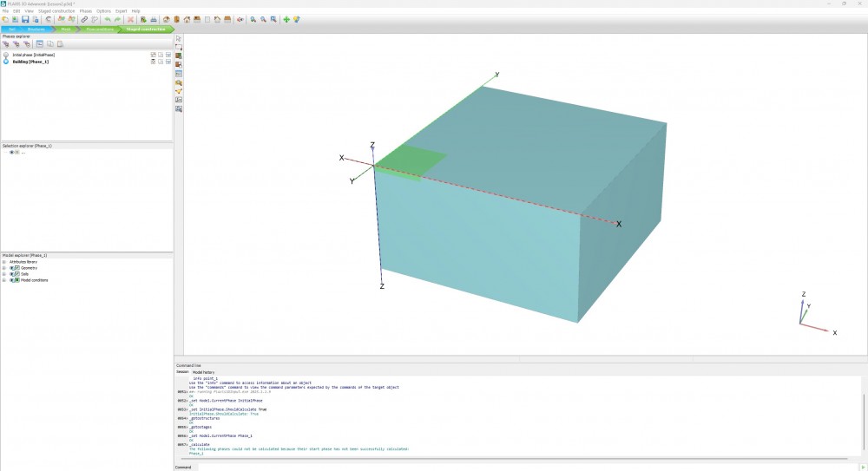Screen dimensions: 868x471
Task: Toggle the Geometry checkbox in Model explorer
Action: 16,268
